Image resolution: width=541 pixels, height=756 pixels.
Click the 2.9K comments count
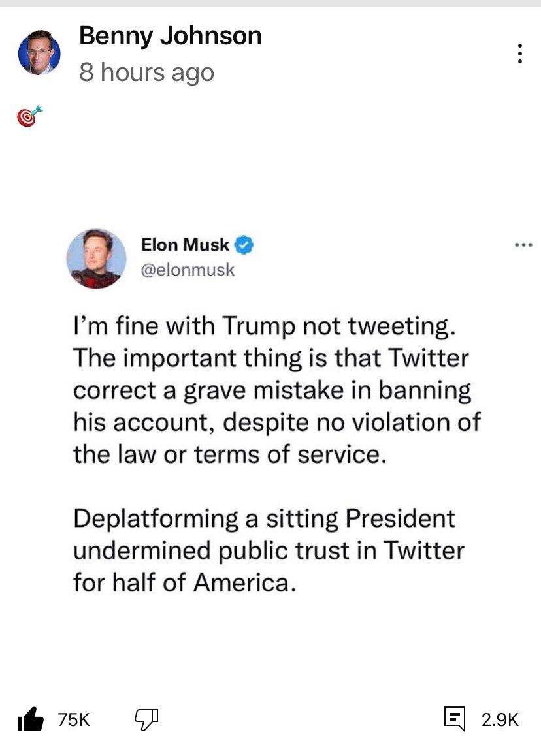click(x=500, y=720)
